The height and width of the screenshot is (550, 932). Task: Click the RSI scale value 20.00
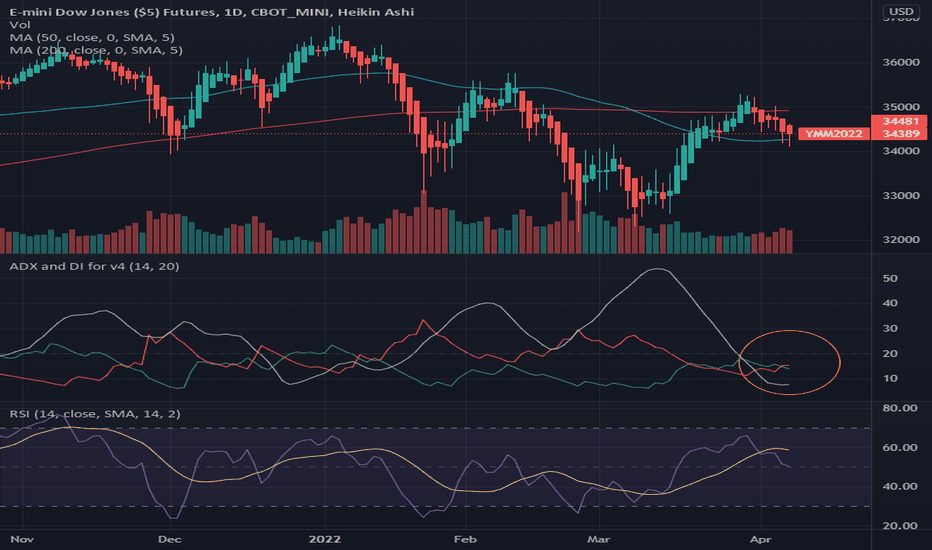point(900,526)
